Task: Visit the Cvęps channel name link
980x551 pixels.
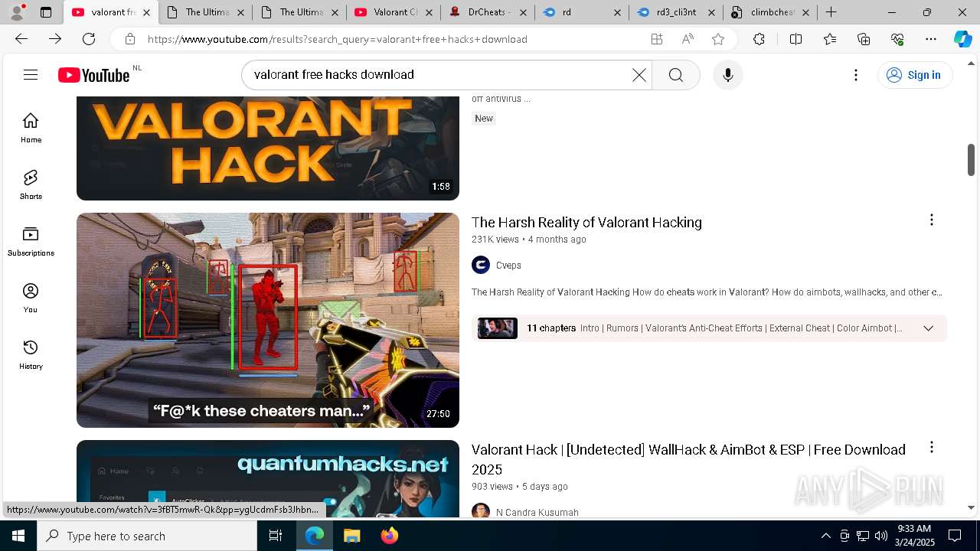Action: click(x=508, y=266)
